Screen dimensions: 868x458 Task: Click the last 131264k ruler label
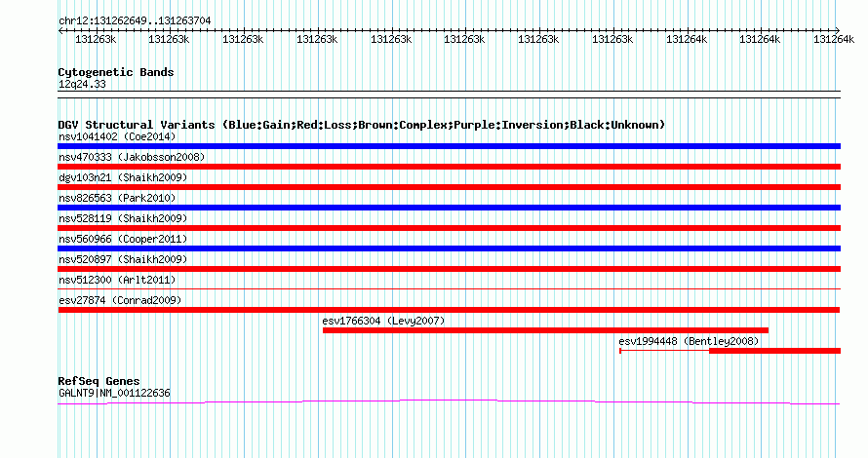click(834, 39)
